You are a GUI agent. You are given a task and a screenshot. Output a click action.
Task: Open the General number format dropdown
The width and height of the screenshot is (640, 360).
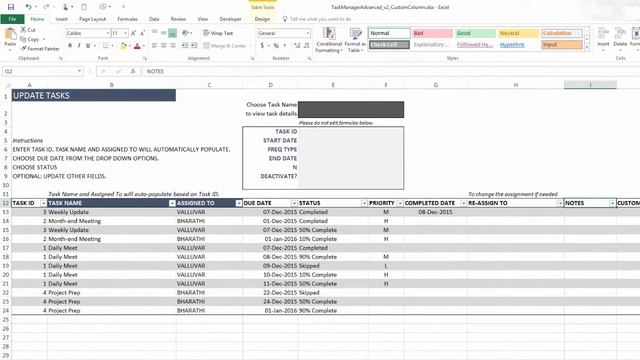click(307, 33)
